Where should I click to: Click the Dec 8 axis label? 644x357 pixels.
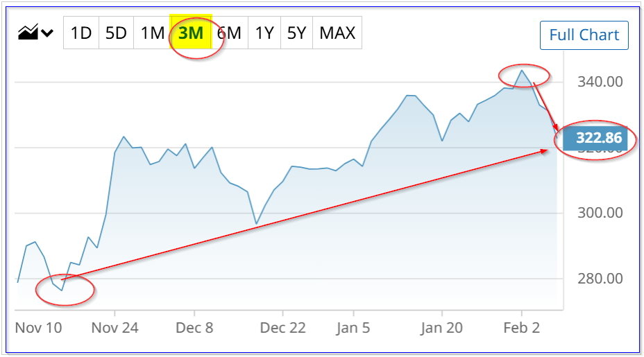pyautogui.click(x=194, y=327)
